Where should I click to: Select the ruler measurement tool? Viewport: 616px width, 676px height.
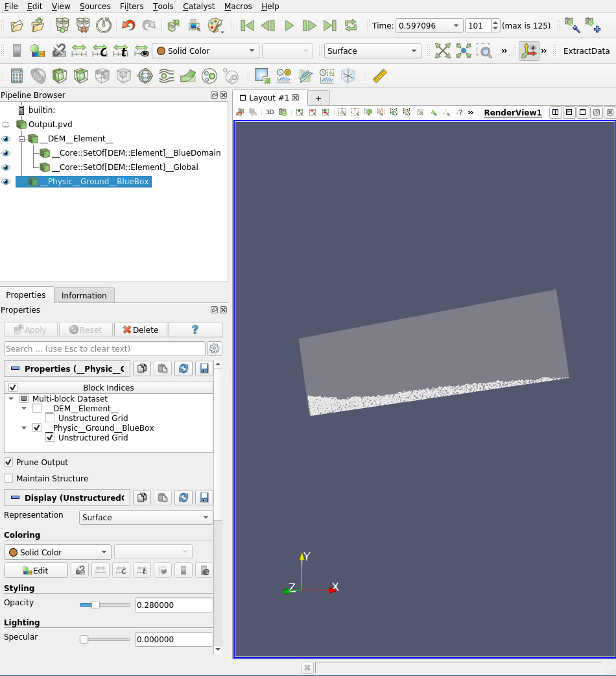click(379, 76)
